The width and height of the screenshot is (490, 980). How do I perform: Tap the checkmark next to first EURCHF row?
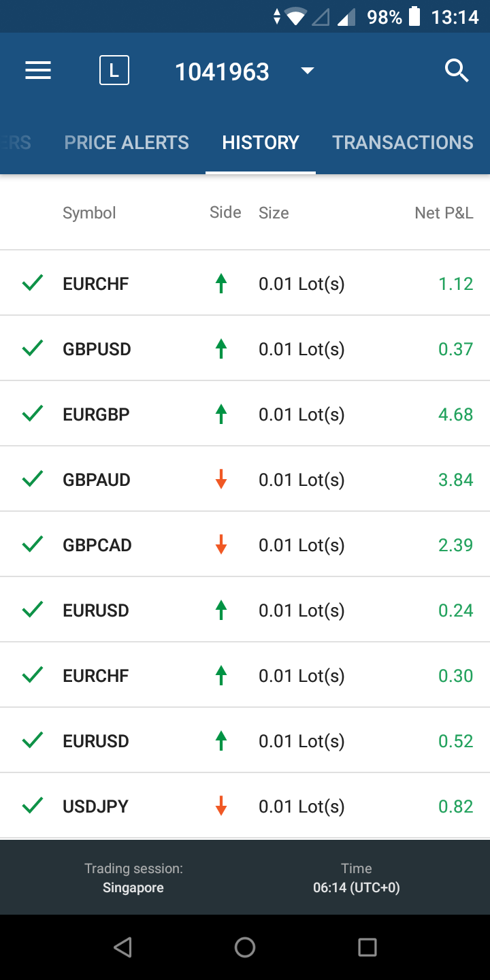point(33,283)
